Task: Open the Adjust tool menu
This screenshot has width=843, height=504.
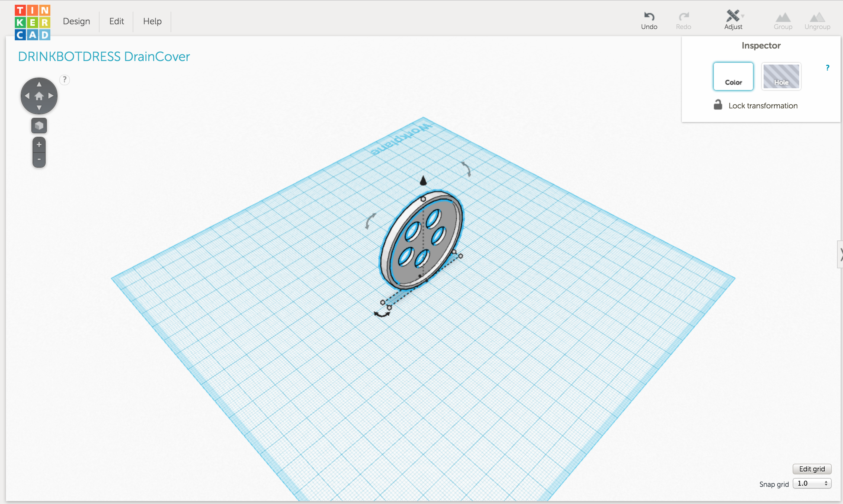Action: pyautogui.click(x=733, y=17)
